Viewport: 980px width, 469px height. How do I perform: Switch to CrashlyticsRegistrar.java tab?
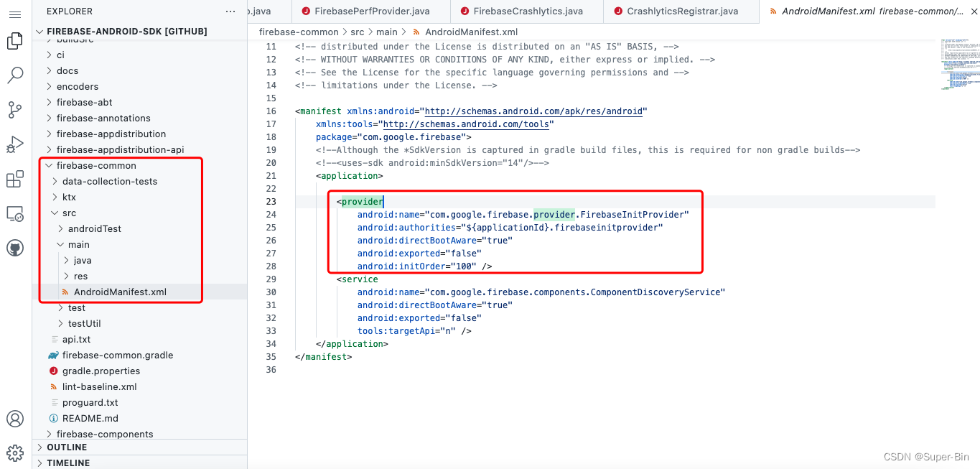coord(682,11)
